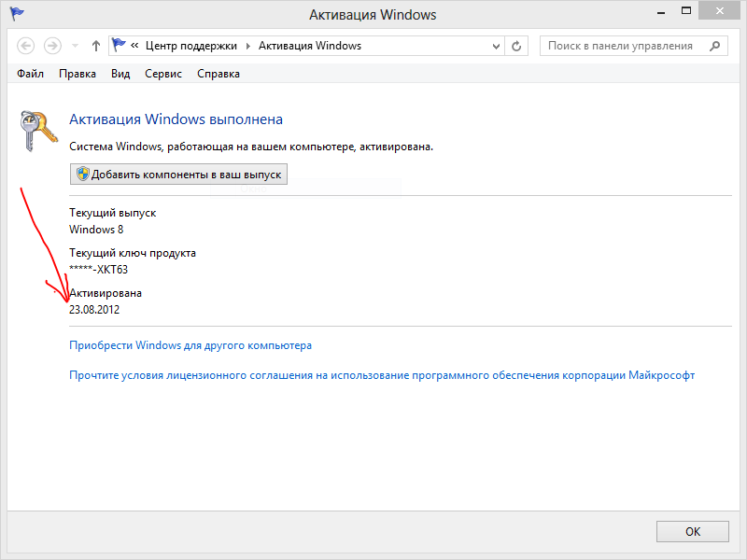Viewport: 747px width, 560px height.
Task: Go up one level with Up arrow
Action: (x=96, y=46)
